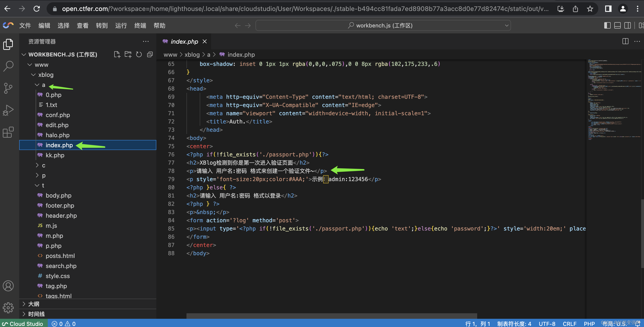Open the 终端 menu
Image resolution: width=644 pixels, height=327 pixels.
[x=140, y=26]
